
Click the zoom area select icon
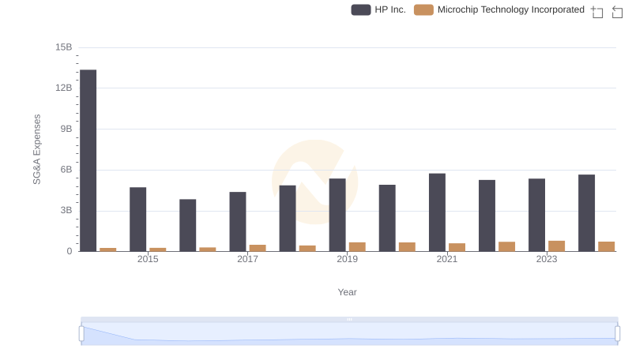click(597, 12)
